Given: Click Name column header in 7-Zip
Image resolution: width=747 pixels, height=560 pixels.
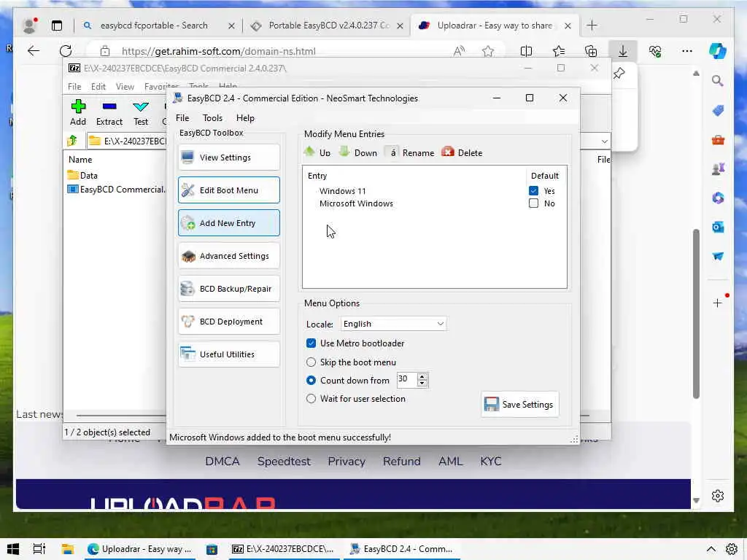Looking at the screenshot, I should (x=80, y=160).
